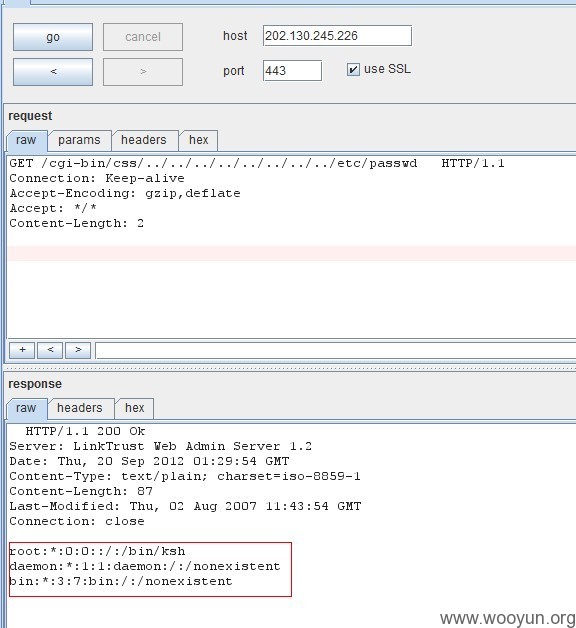Open the response headers tab

80,408
